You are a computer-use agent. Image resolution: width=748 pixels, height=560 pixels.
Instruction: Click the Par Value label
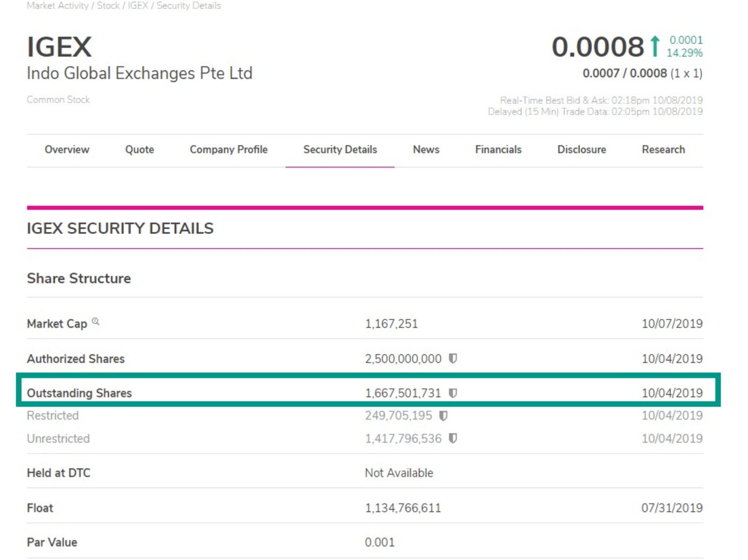(52, 542)
